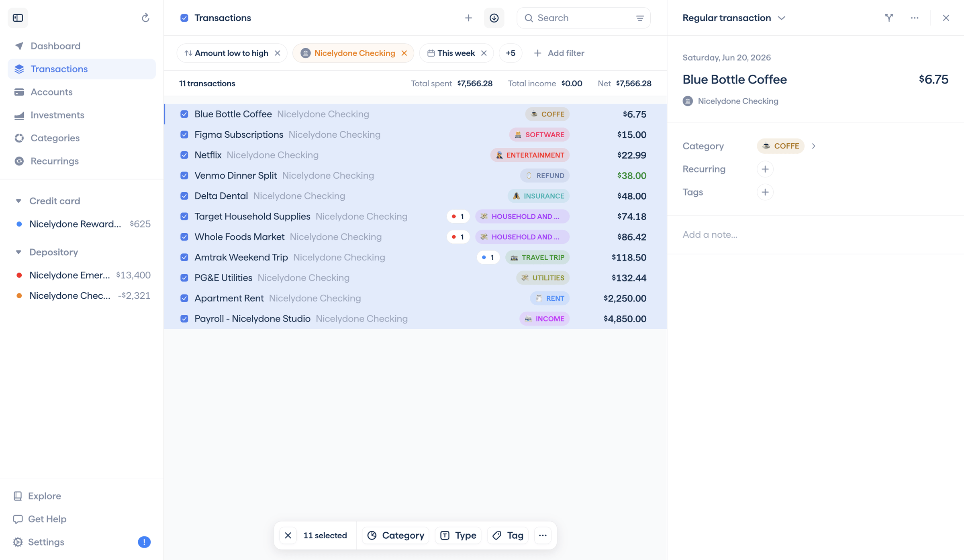Remove the Nicelydone Checking filter
The height and width of the screenshot is (560, 964).
pos(404,53)
